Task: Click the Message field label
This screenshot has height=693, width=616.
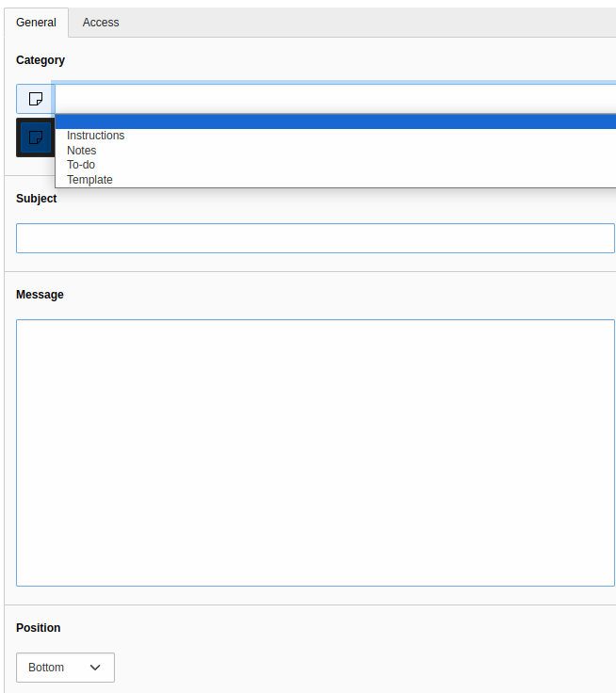Action: (40, 295)
